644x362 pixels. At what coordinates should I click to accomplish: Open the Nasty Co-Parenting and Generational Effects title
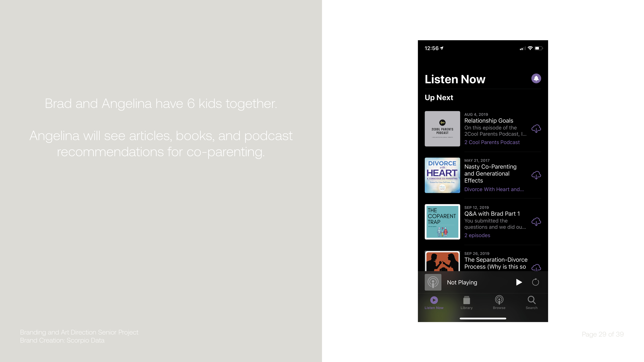point(490,174)
